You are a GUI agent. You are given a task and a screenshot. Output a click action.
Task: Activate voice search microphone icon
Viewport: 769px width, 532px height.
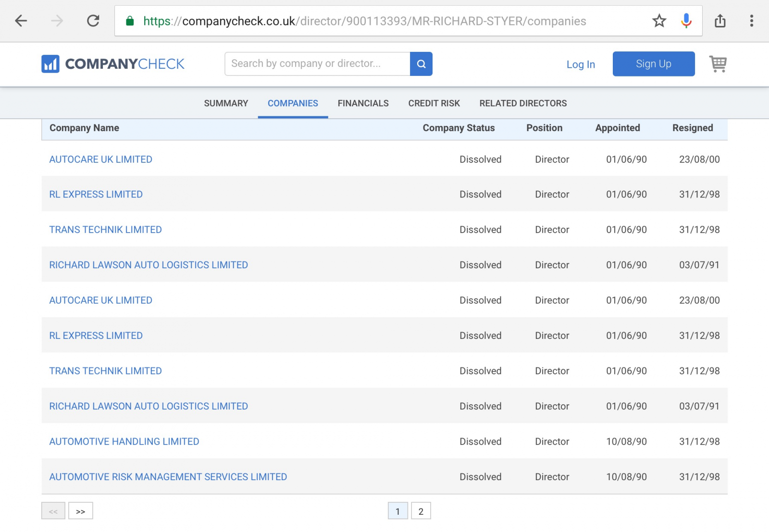686,21
